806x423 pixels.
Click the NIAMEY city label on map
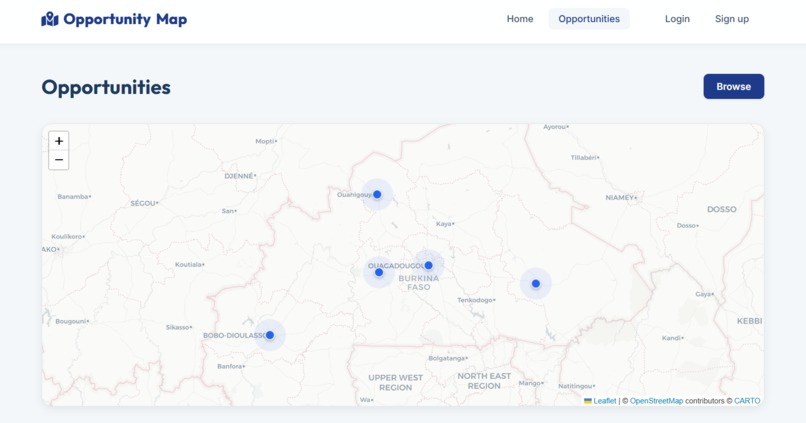621,197
